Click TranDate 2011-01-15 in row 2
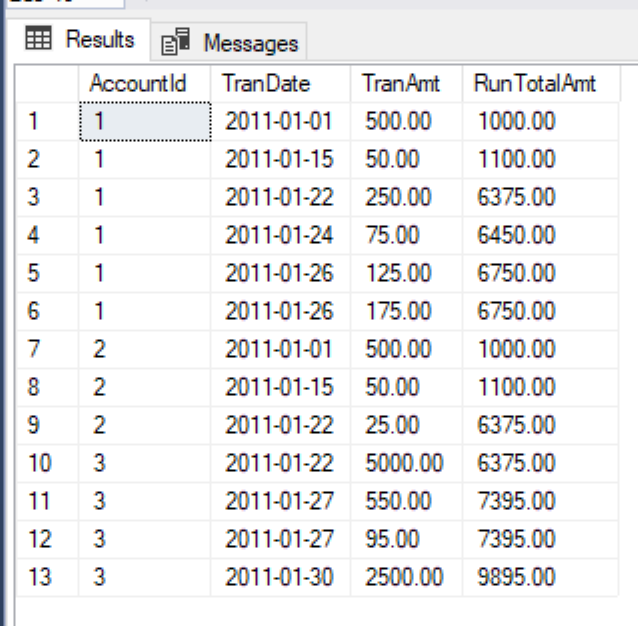Image resolution: width=638 pixels, height=626 pixels. 280,159
